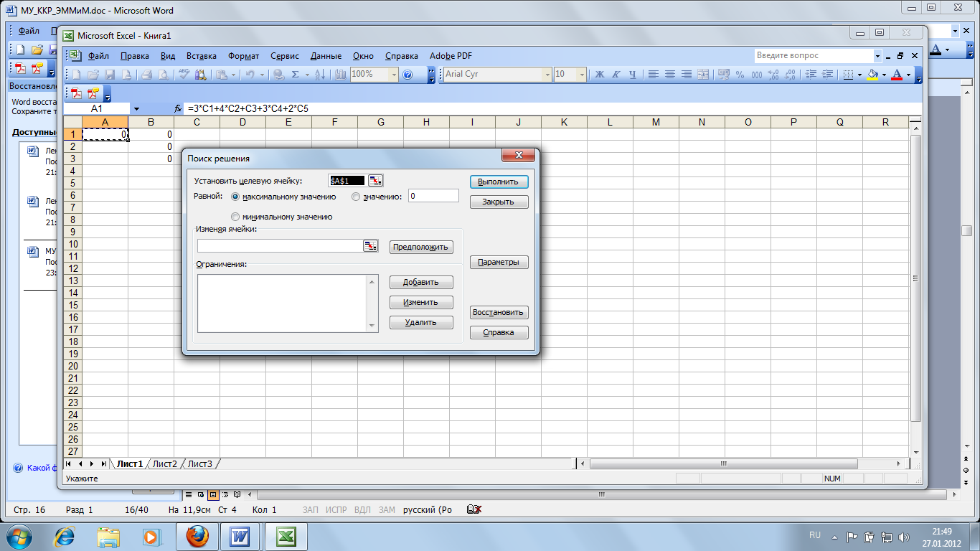
Task: Click the Center alignment icon
Action: click(x=670, y=74)
